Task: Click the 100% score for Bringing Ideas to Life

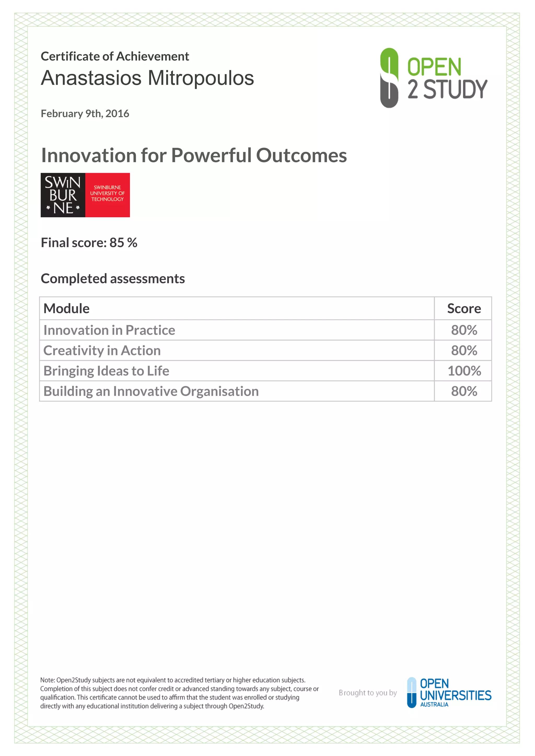Action: pyautogui.click(x=464, y=371)
